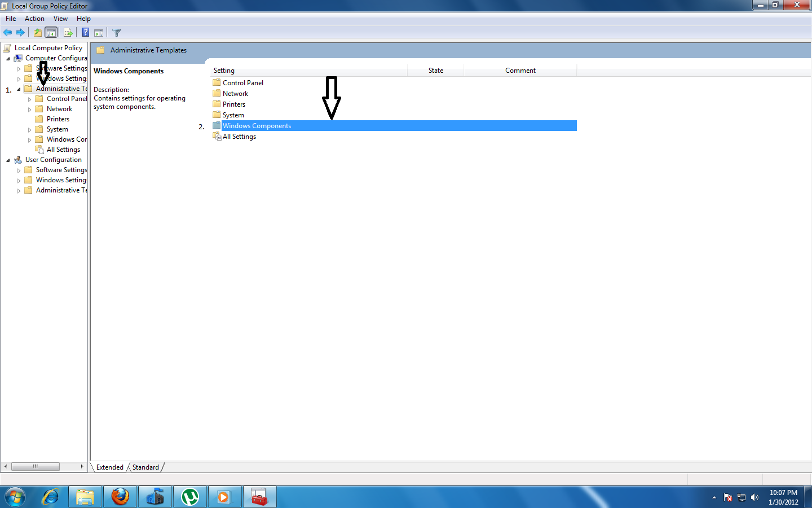Expand the Control Panel tree node
Screen dimensions: 812x508
29,99
